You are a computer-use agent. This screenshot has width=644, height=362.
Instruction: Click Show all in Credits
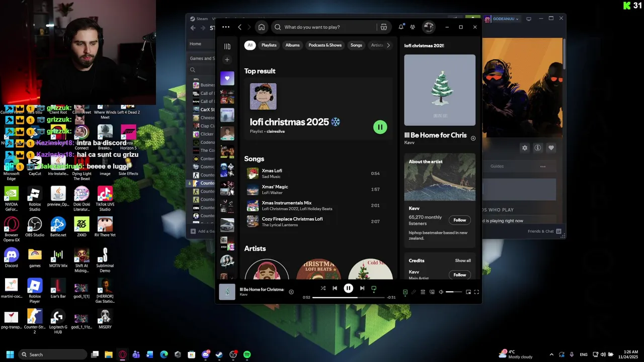tap(463, 260)
